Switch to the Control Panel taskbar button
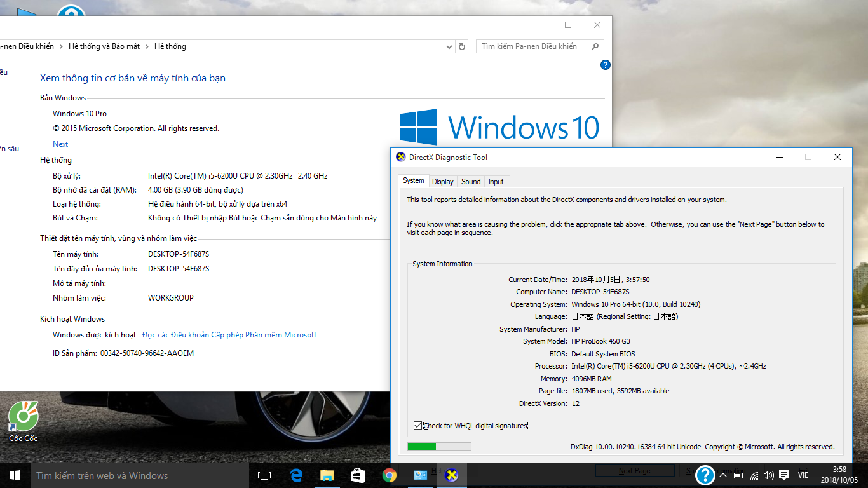Viewport: 868px width, 488px height. point(420,475)
